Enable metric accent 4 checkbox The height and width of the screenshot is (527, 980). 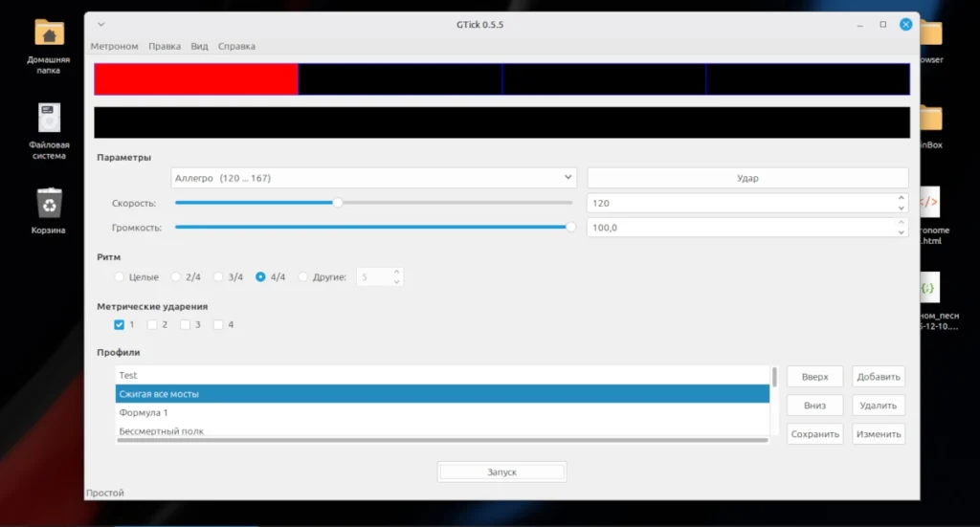[x=218, y=324]
